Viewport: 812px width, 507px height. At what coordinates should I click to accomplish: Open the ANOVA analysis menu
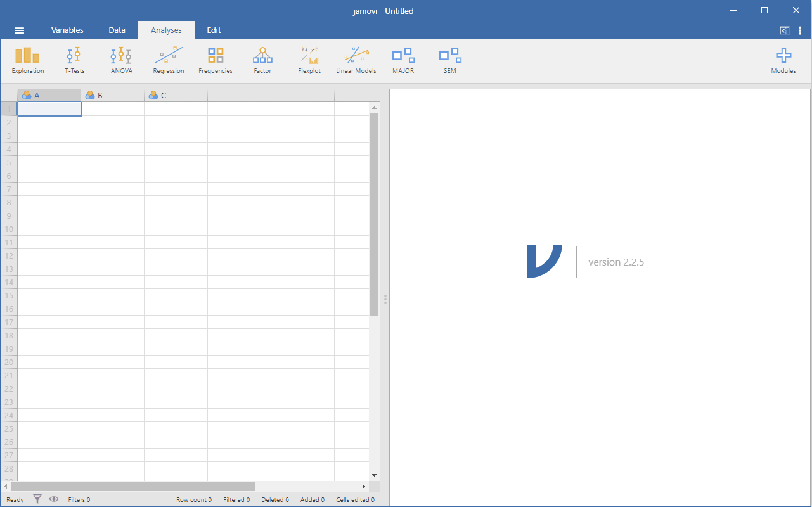pos(121,60)
